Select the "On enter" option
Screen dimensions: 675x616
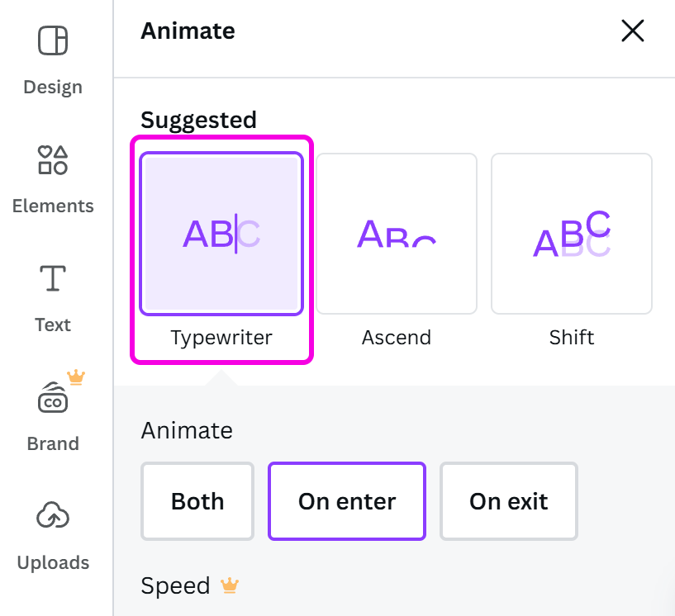(x=346, y=501)
